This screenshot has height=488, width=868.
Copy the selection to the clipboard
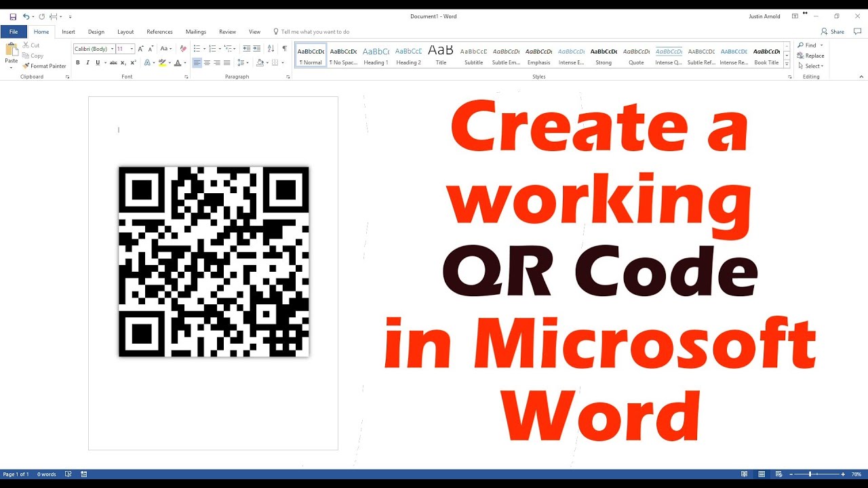[x=32, y=56]
